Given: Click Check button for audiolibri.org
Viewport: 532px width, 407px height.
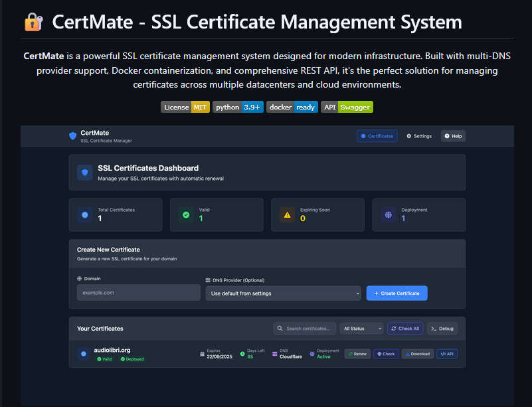Looking at the screenshot, I should [386, 354].
